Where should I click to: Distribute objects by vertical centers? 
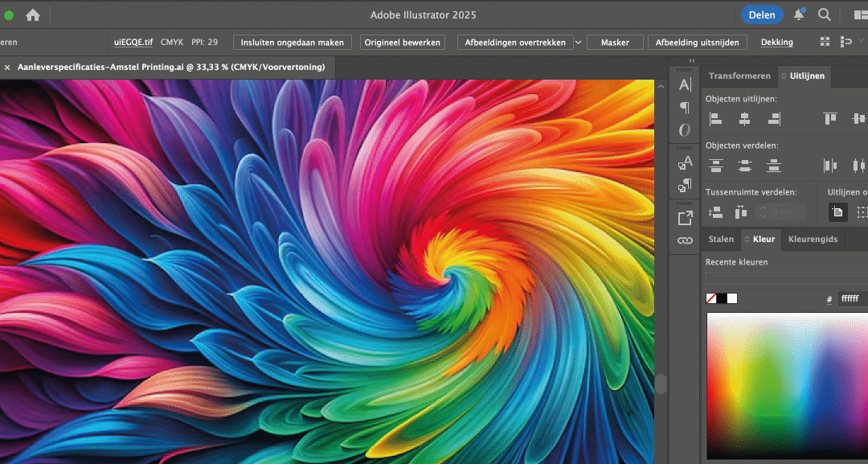tap(744, 165)
